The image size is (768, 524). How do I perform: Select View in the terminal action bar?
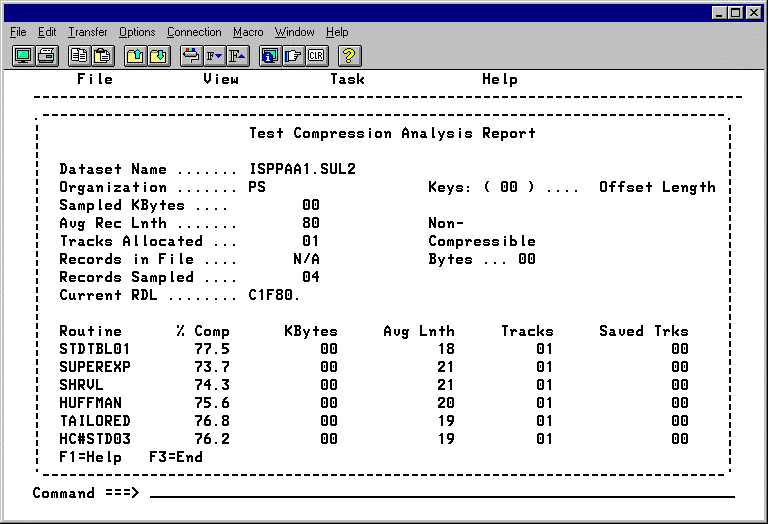point(221,79)
